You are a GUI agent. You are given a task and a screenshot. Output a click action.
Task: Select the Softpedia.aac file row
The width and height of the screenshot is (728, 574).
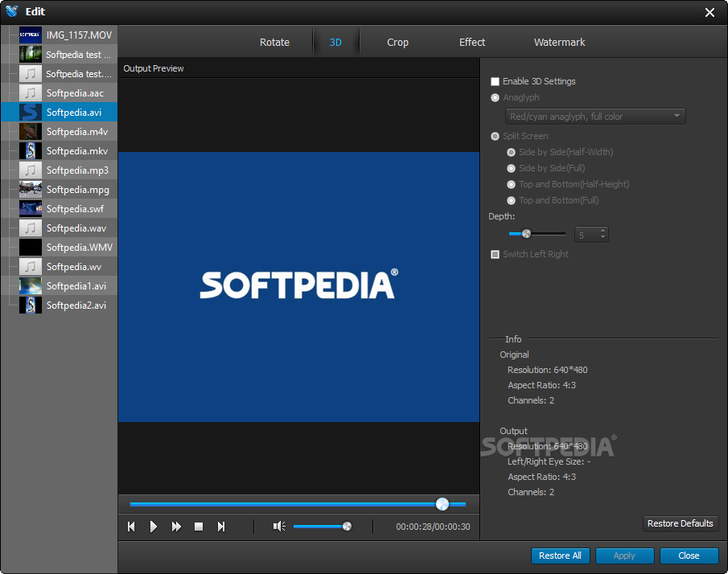59,92
